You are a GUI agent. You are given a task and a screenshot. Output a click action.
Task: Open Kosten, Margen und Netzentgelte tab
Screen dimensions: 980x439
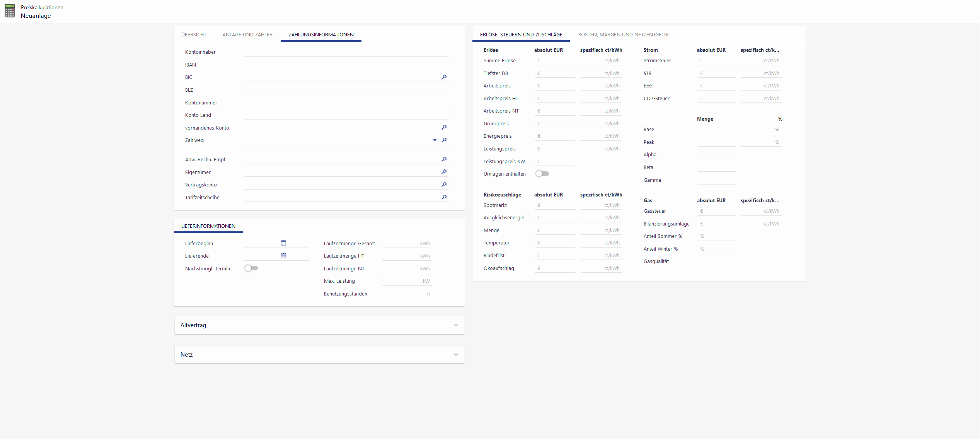pyautogui.click(x=623, y=35)
